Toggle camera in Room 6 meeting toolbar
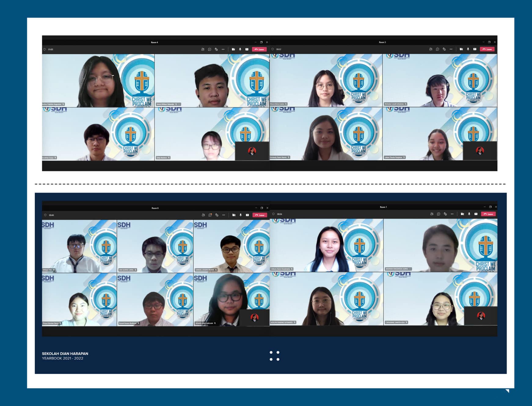This screenshot has width=532, height=406. coord(234,215)
